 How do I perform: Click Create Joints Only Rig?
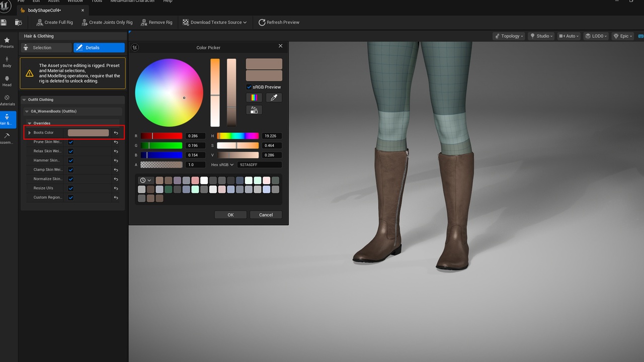pos(106,22)
